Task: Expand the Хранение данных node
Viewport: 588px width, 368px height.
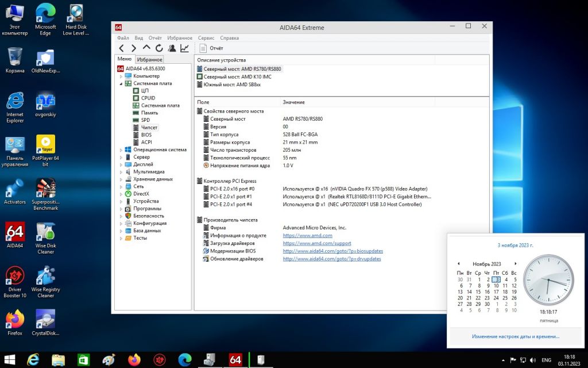Action: (121, 179)
